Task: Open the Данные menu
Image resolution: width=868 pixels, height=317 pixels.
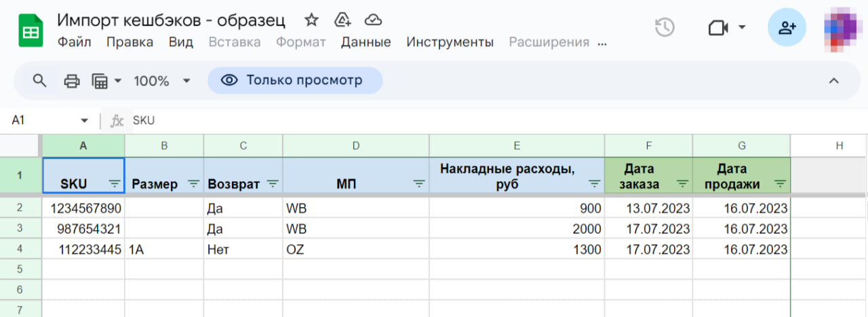Action: click(366, 42)
